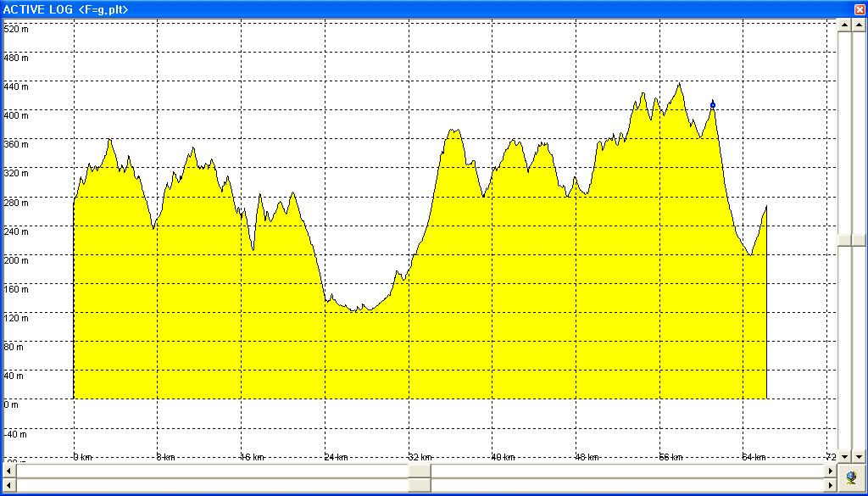868x496 pixels.
Task: Click the lower horizontal scrollbar thumb
Action: (x=420, y=484)
